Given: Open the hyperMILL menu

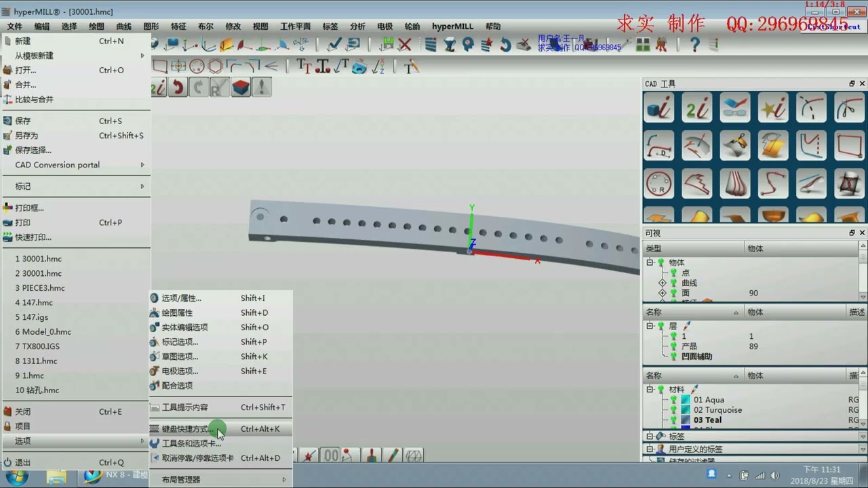Looking at the screenshot, I should (x=452, y=26).
